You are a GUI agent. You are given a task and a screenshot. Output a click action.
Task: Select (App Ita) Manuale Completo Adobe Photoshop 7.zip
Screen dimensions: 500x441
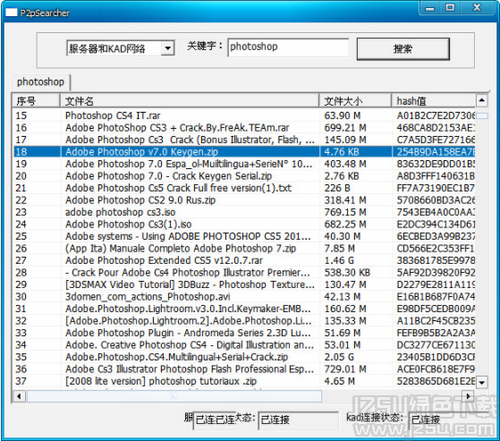244,248
